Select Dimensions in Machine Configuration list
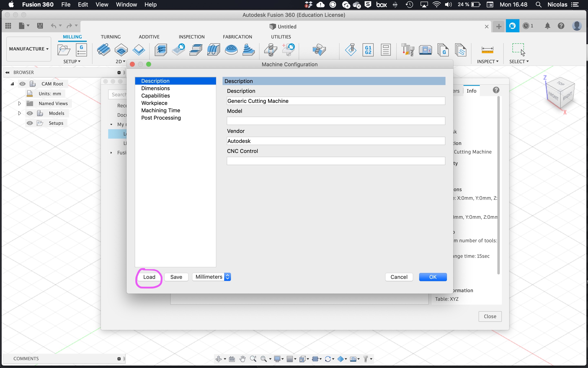The width and height of the screenshot is (588, 368). click(175, 88)
